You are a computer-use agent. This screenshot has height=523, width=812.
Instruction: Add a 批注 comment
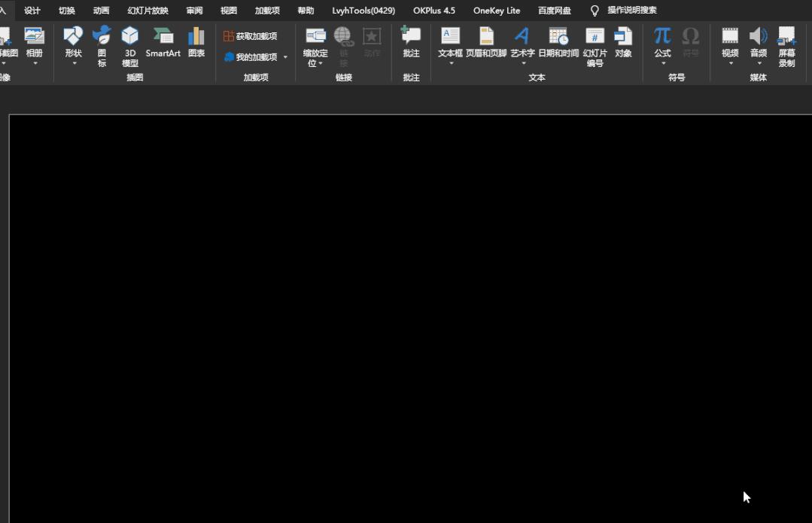411,42
